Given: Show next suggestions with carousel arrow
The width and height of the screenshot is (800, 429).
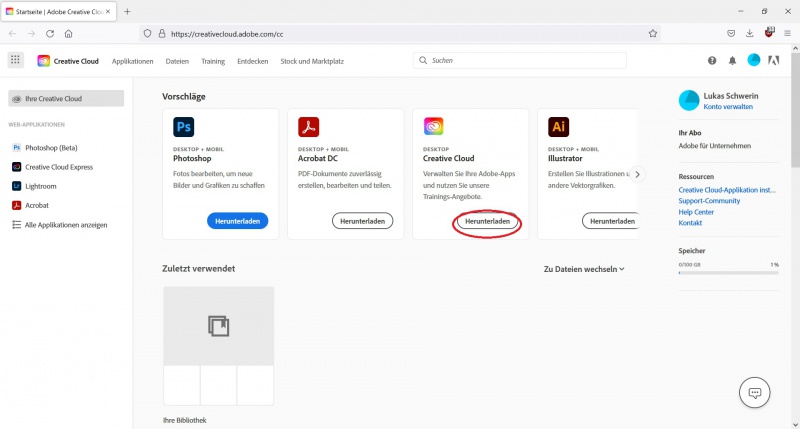Looking at the screenshot, I should tap(637, 174).
